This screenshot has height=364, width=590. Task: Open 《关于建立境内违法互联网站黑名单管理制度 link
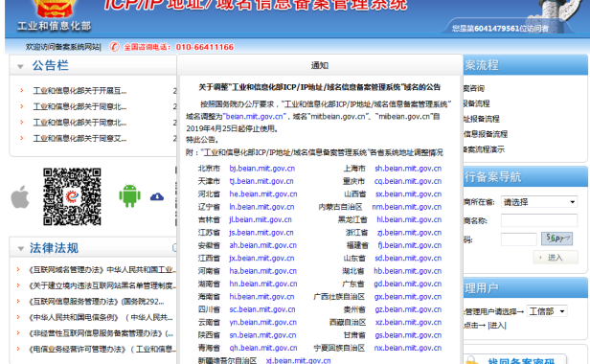[102, 285]
